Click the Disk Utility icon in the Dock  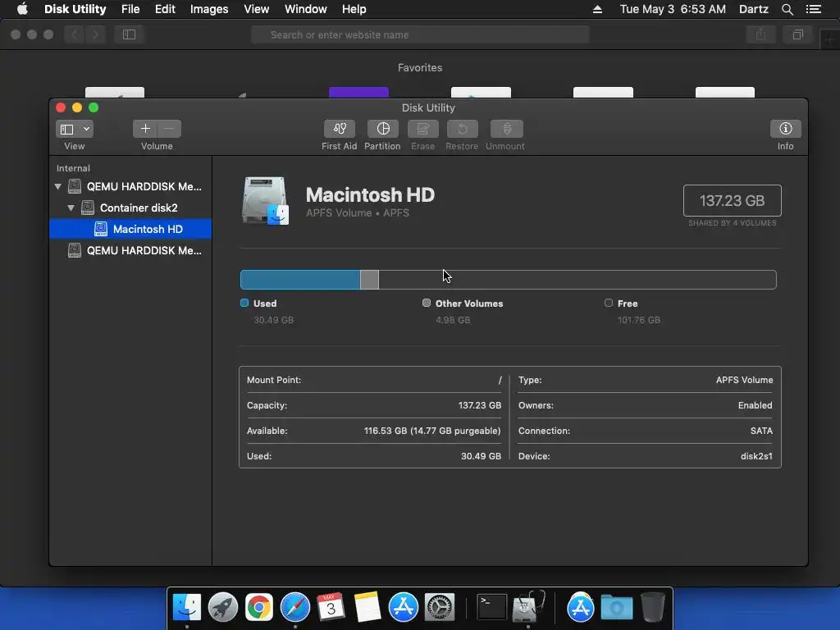pyautogui.click(x=528, y=607)
